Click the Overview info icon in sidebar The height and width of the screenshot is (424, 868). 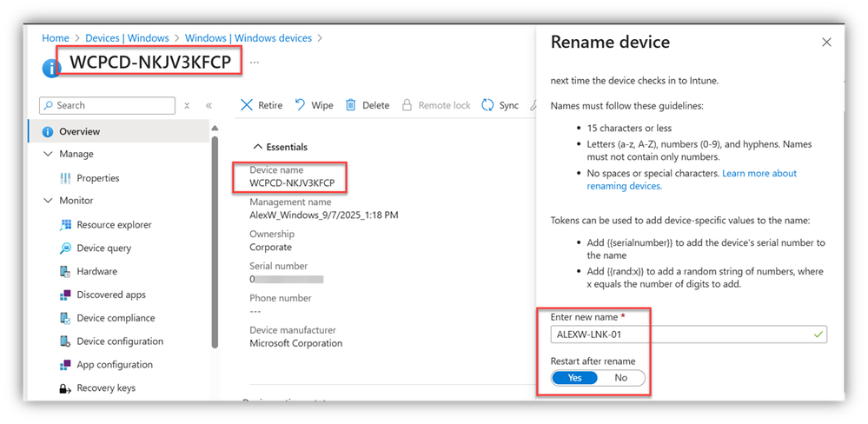[x=48, y=132]
